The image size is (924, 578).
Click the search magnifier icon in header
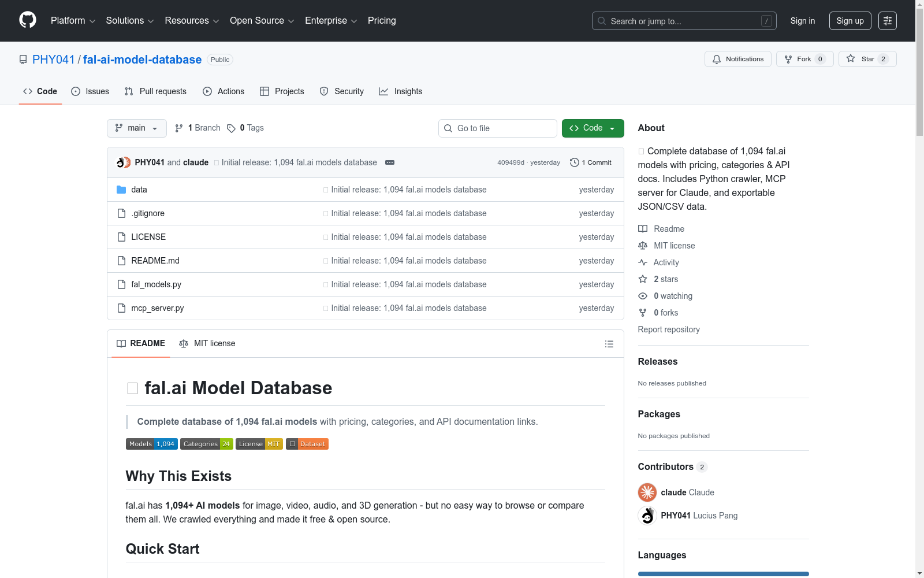coord(602,21)
